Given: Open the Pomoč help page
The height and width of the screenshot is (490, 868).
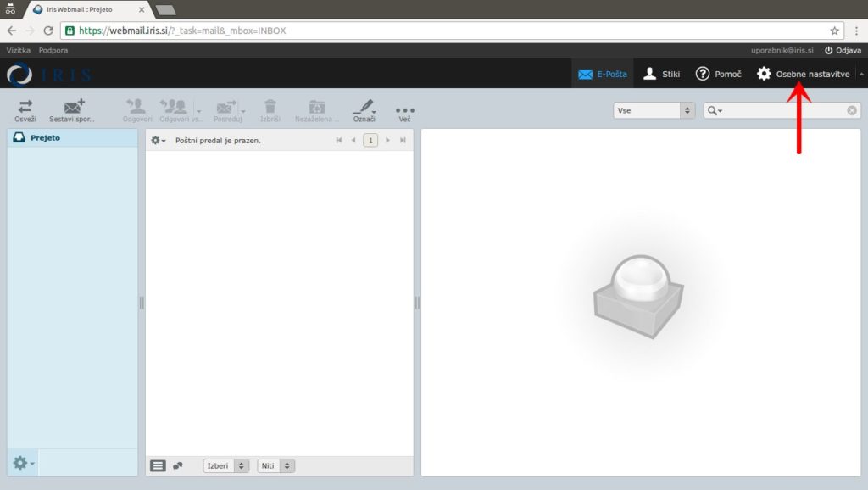Looking at the screenshot, I should pyautogui.click(x=718, y=74).
